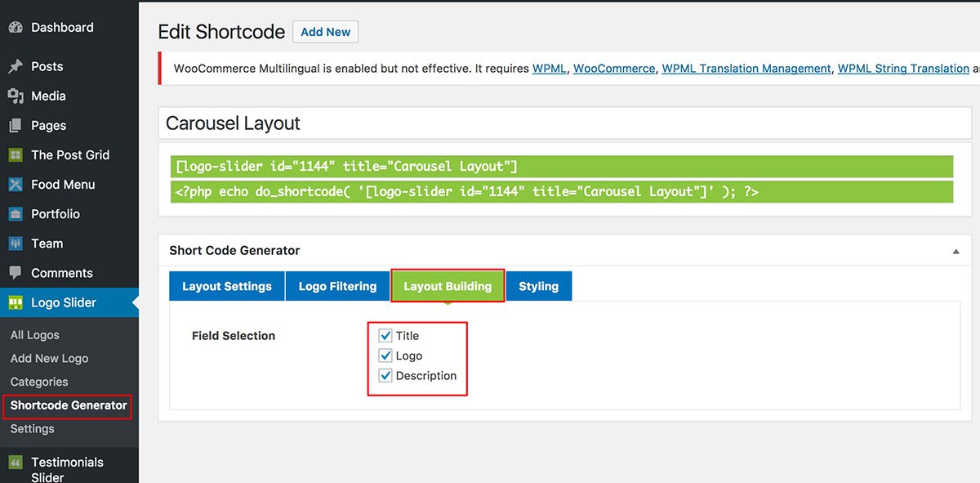Select the Posts pushpin icon
Image resolution: width=980 pixels, height=483 pixels.
coord(15,66)
